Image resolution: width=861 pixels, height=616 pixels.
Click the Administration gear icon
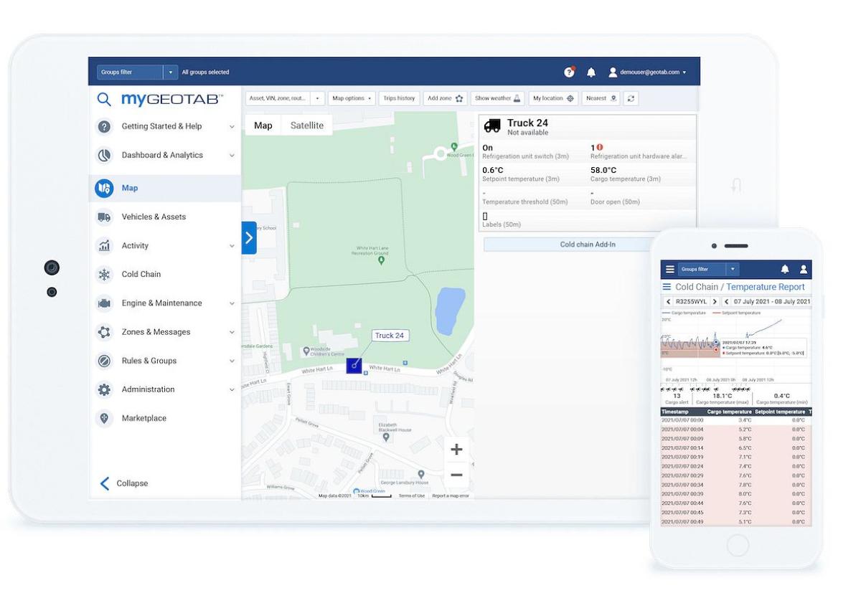(104, 389)
